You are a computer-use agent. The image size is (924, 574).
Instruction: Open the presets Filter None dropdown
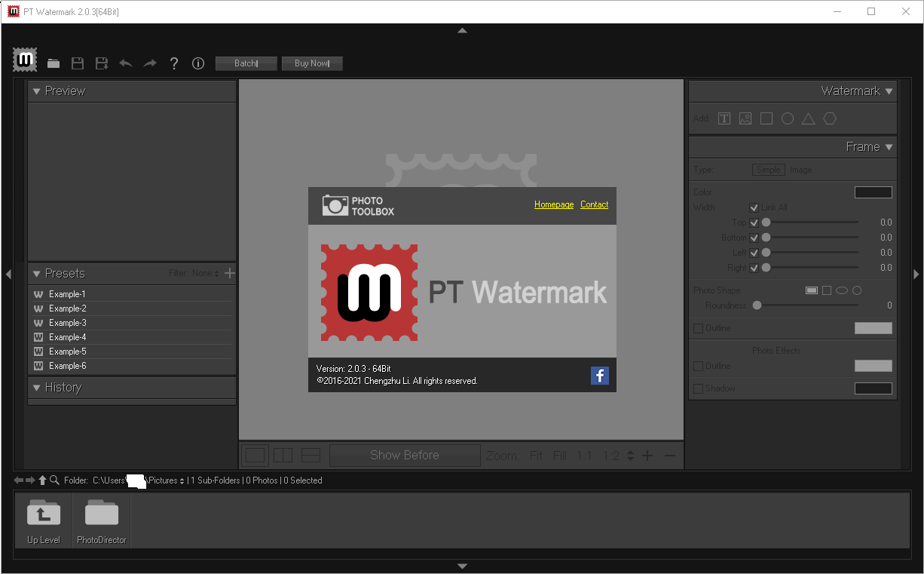(x=206, y=273)
